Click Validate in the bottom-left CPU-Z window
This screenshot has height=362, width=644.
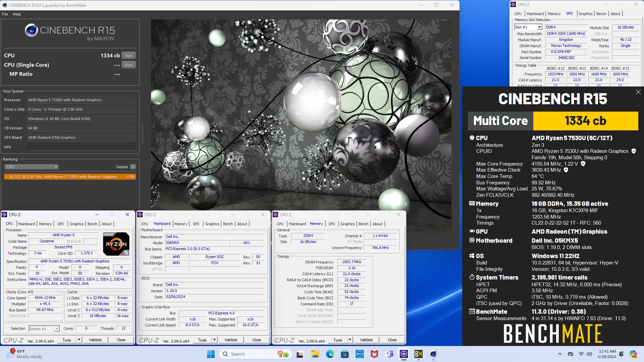[x=95, y=340]
